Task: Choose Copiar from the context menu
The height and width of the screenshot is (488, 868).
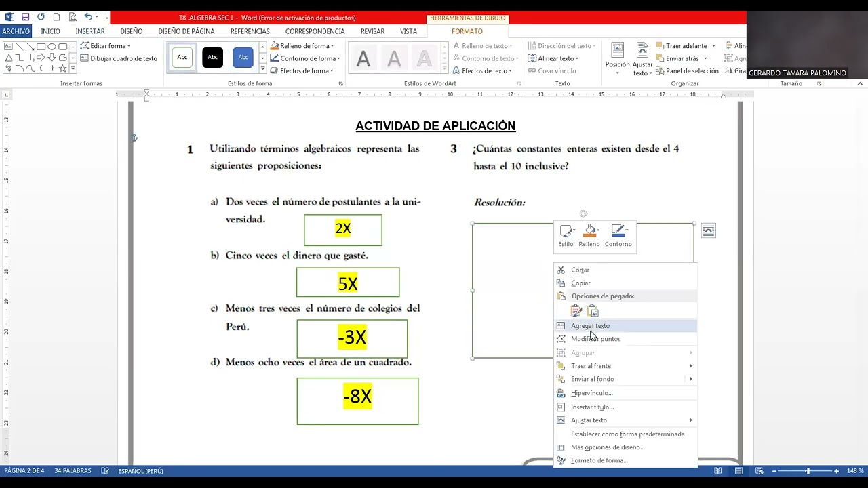Action: click(x=626, y=283)
